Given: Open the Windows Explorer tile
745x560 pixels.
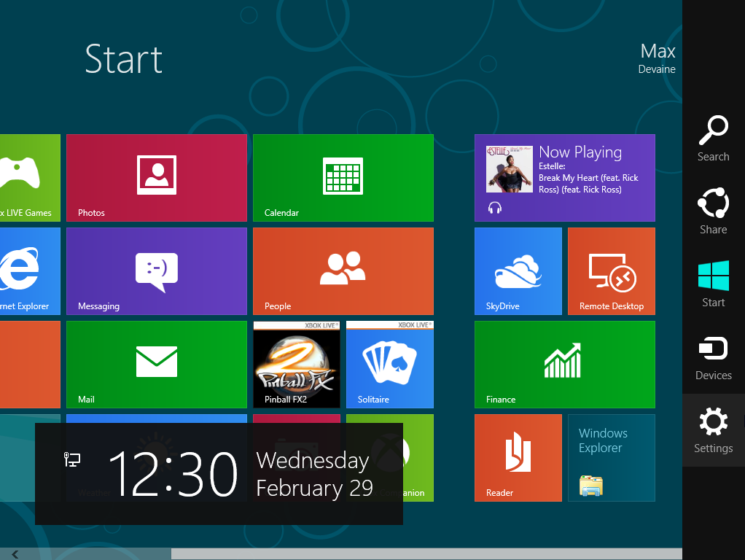Looking at the screenshot, I should 612,458.
